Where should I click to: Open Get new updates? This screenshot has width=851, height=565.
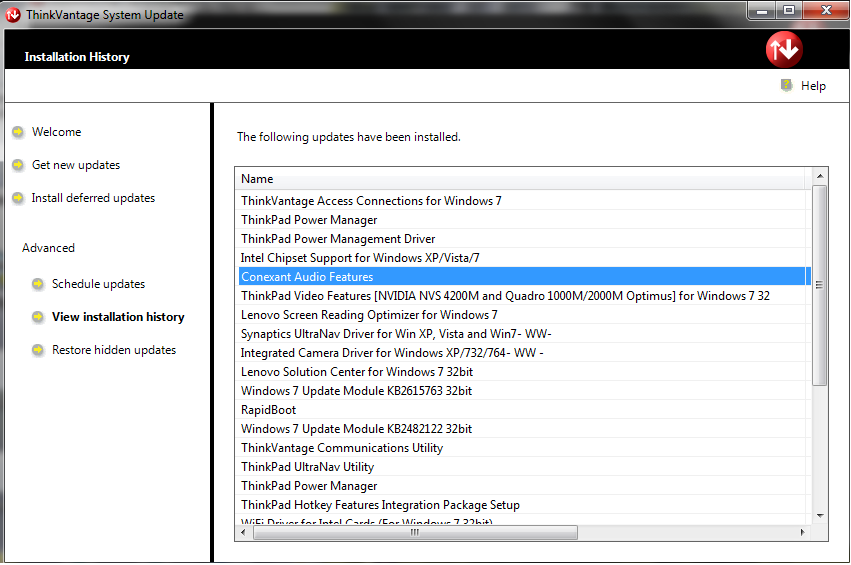(x=76, y=165)
